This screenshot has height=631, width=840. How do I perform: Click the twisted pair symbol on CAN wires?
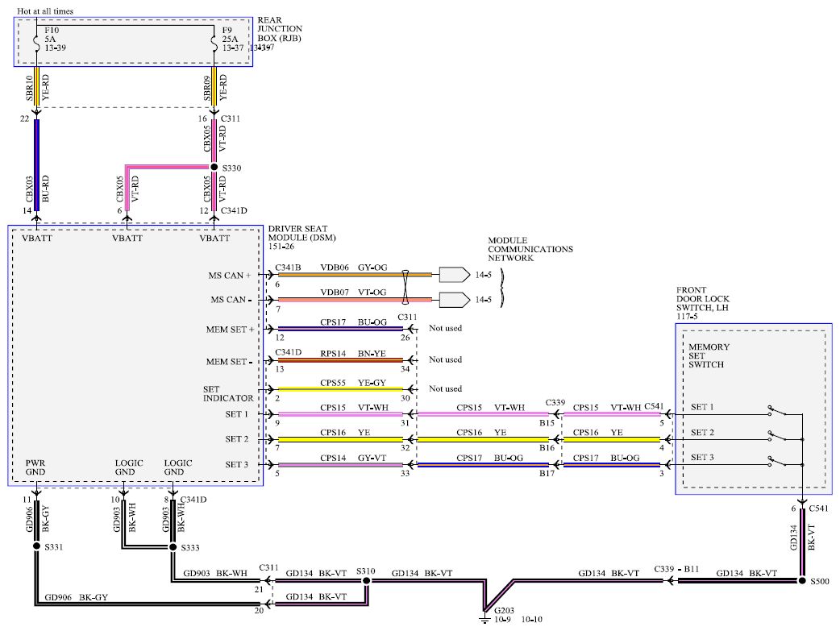pyautogui.click(x=405, y=287)
